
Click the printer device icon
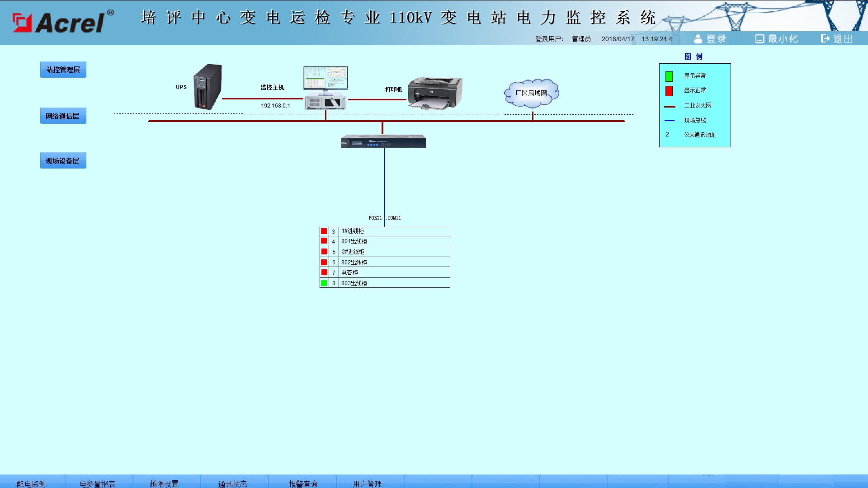coord(435,93)
